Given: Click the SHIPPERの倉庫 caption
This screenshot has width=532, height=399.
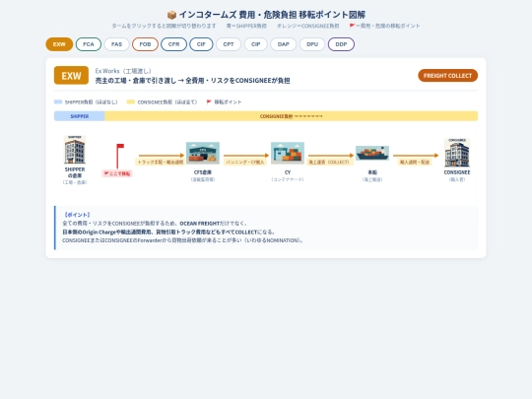Looking at the screenshot, I should click(x=75, y=172).
